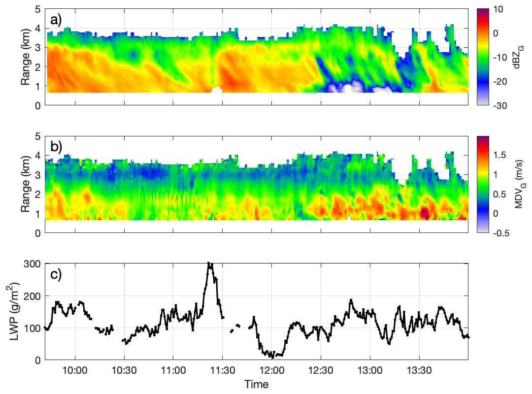Screen dimensions: 532x394
Task: Click the 10:00 tick label on the time axis
Action: click(75, 370)
